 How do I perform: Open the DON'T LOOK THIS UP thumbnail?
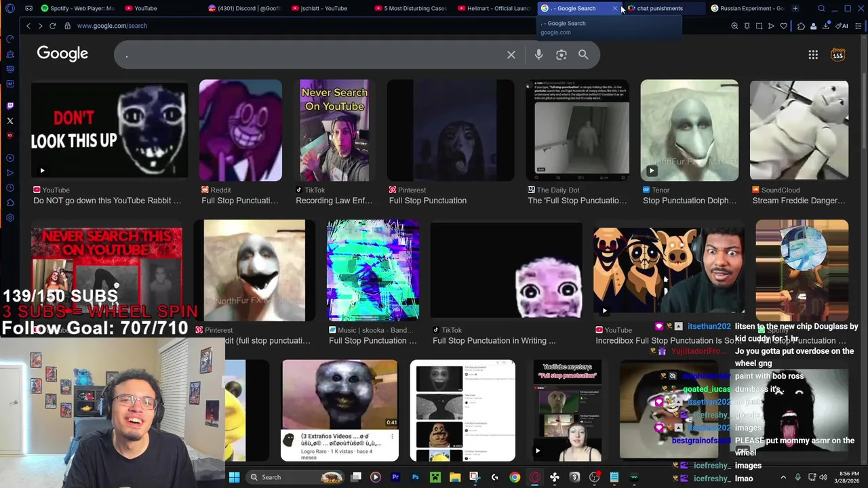[x=109, y=130]
